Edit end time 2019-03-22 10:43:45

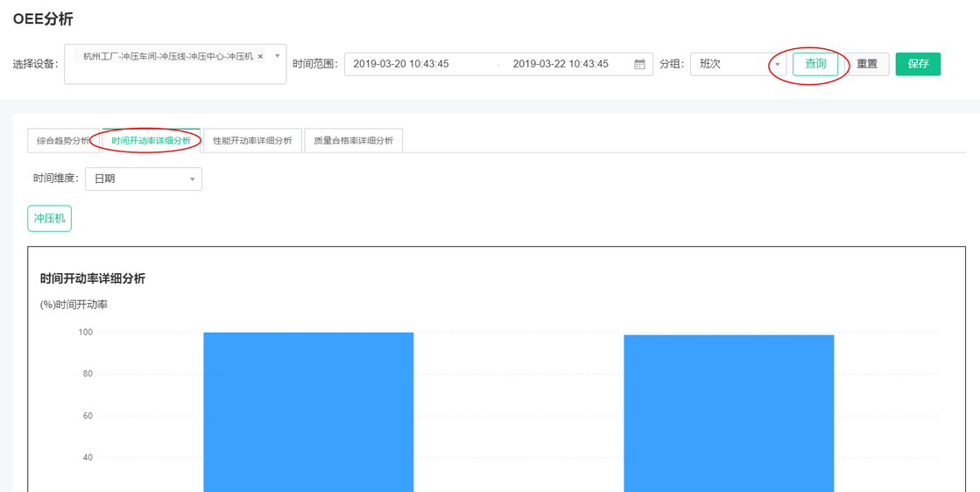tap(561, 64)
